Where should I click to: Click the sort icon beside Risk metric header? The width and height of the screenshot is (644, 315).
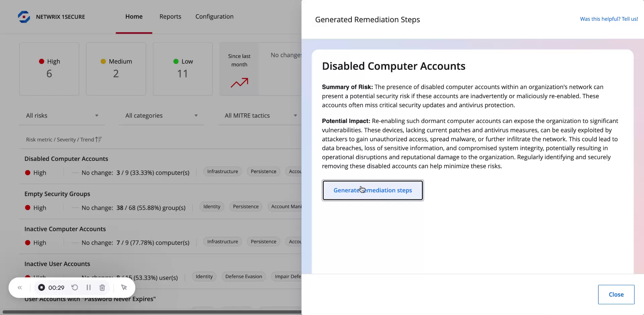point(98,139)
